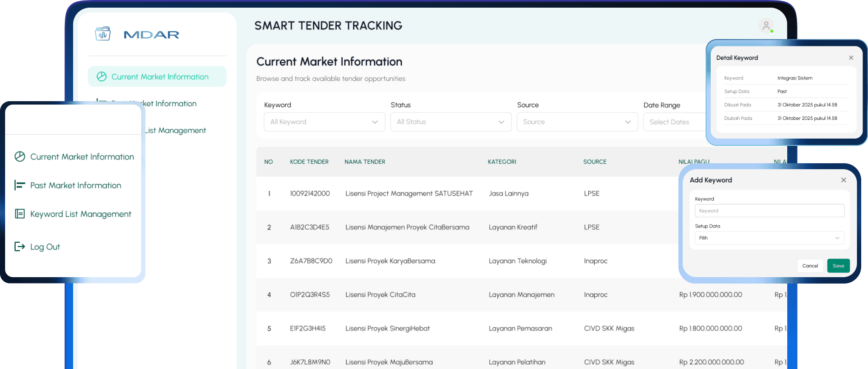Click Rp 2.200.000.000,00 value
The width and height of the screenshot is (868, 369).
click(x=712, y=362)
